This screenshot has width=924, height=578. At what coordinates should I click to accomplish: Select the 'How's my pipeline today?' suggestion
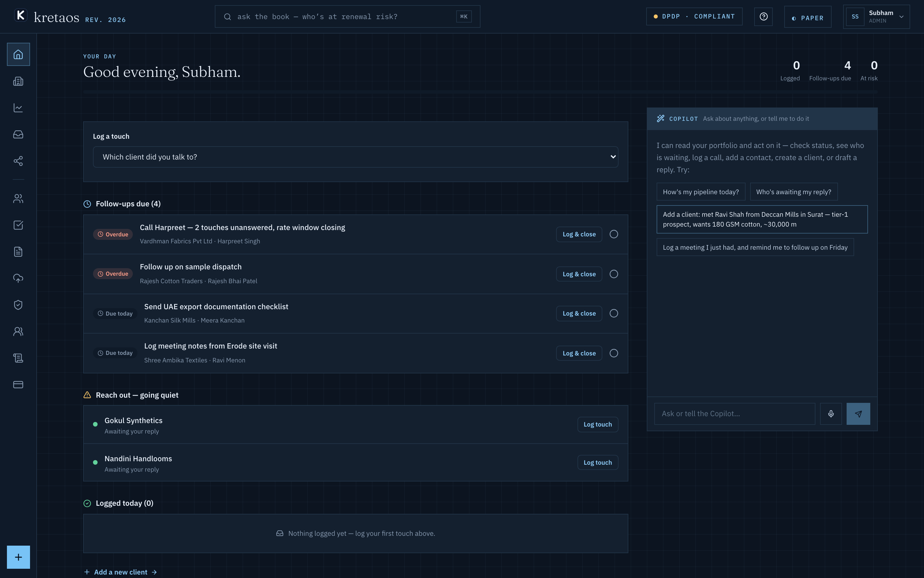[x=701, y=192]
